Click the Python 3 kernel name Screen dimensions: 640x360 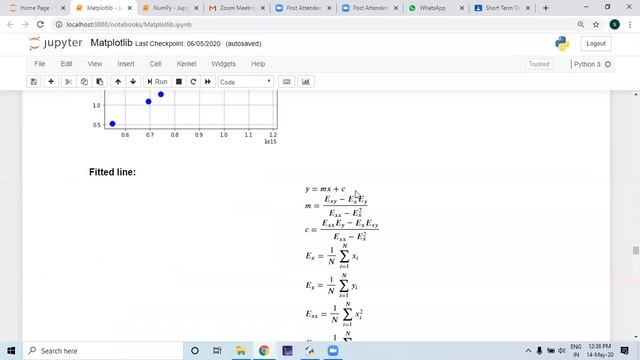pyautogui.click(x=587, y=64)
